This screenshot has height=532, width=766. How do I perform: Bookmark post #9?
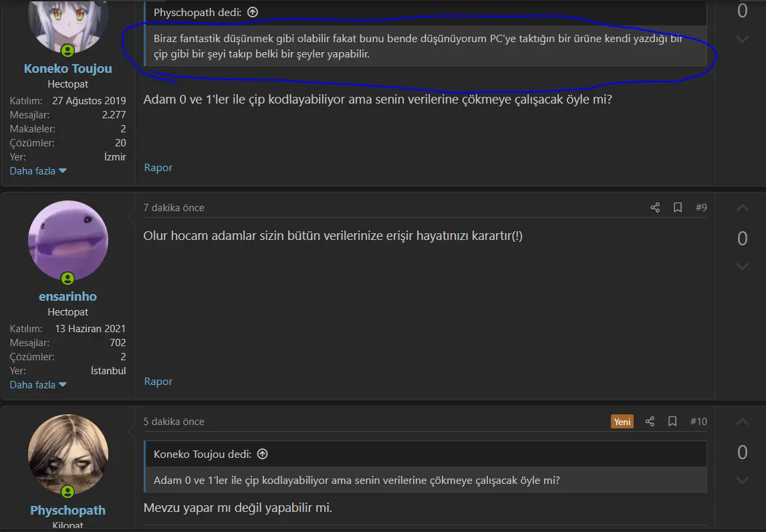[x=678, y=208]
